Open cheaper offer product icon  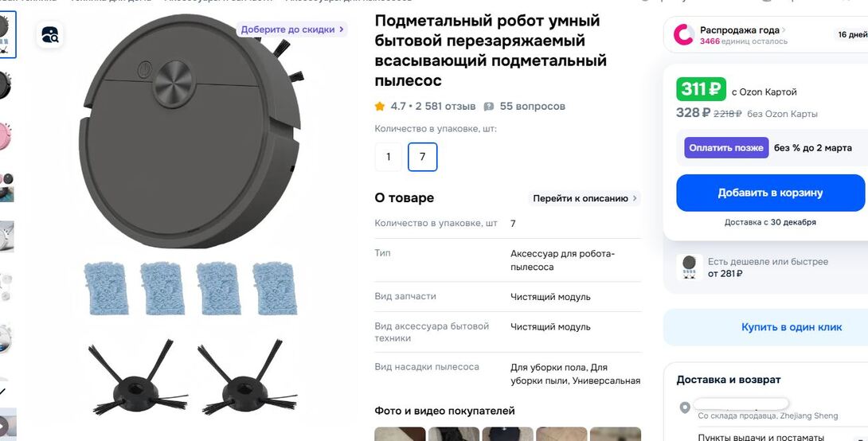pyautogui.click(x=689, y=267)
